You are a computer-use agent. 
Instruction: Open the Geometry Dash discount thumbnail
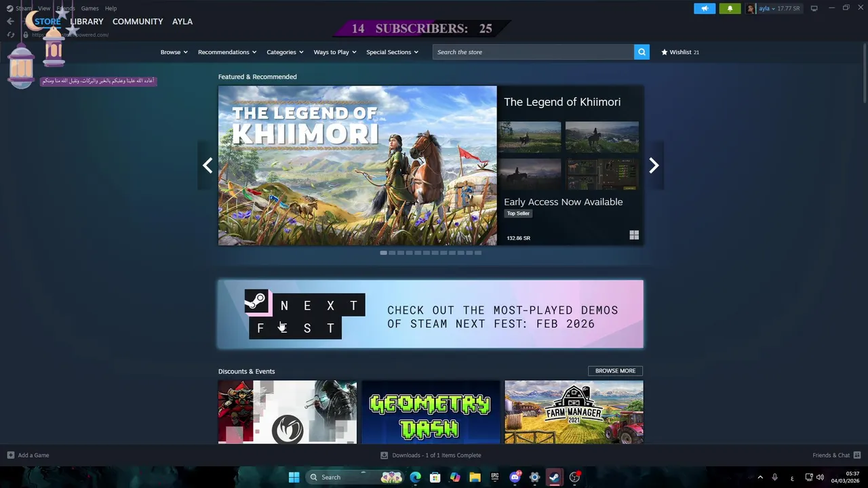coord(431,412)
